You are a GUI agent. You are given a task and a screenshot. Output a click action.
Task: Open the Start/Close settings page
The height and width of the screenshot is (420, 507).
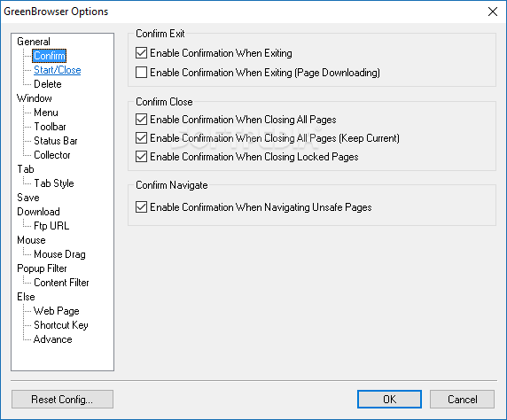click(58, 70)
